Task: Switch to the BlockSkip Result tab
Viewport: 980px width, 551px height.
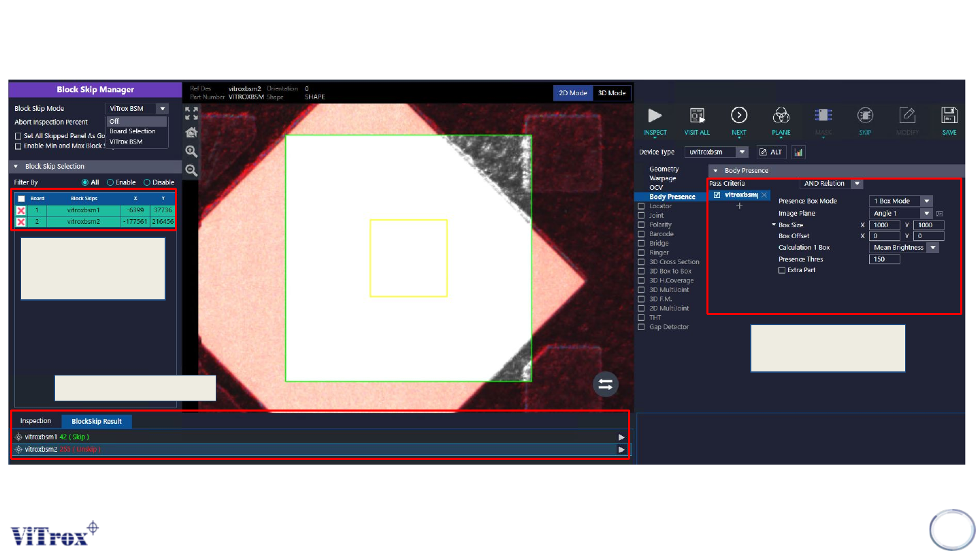Action: (97, 421)
